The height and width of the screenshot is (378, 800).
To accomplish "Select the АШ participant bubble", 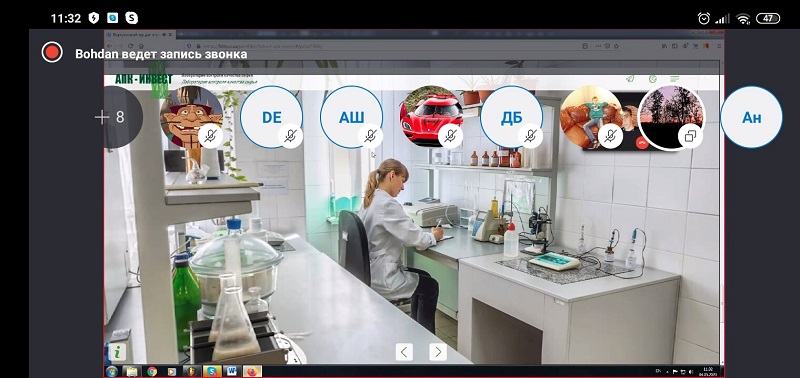I will tap(352, 117).
